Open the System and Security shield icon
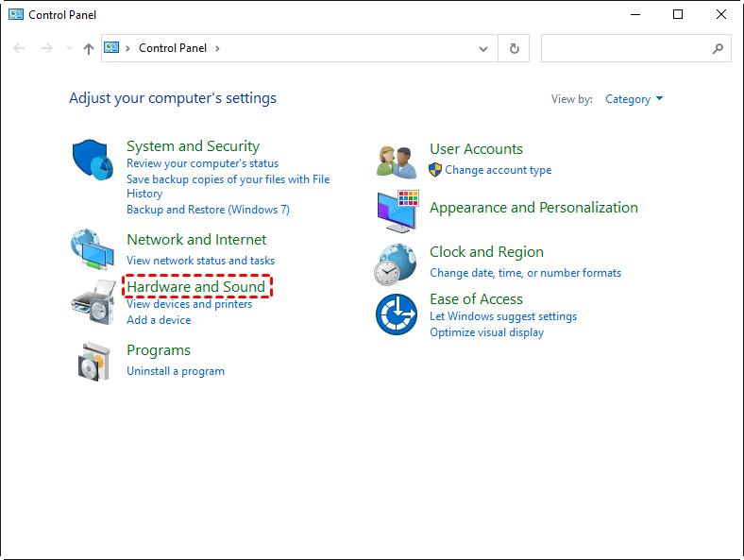This screenshot has width=744, height=560. pos(93,160)
